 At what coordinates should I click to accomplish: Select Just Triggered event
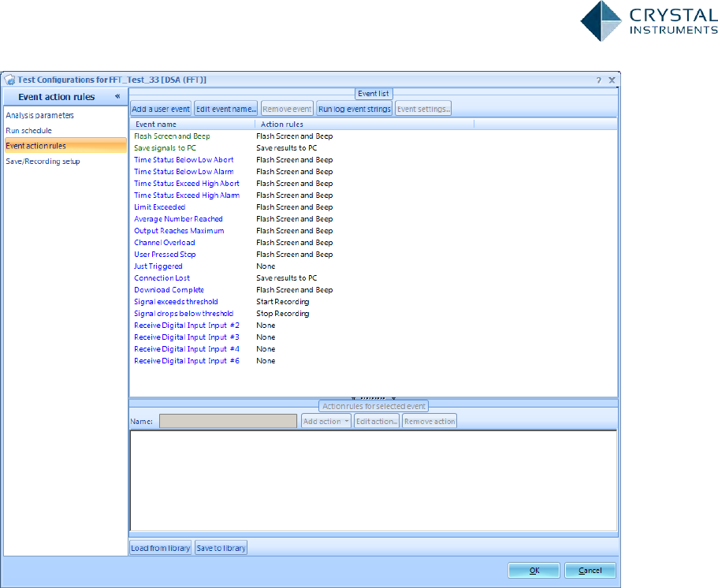158,266
